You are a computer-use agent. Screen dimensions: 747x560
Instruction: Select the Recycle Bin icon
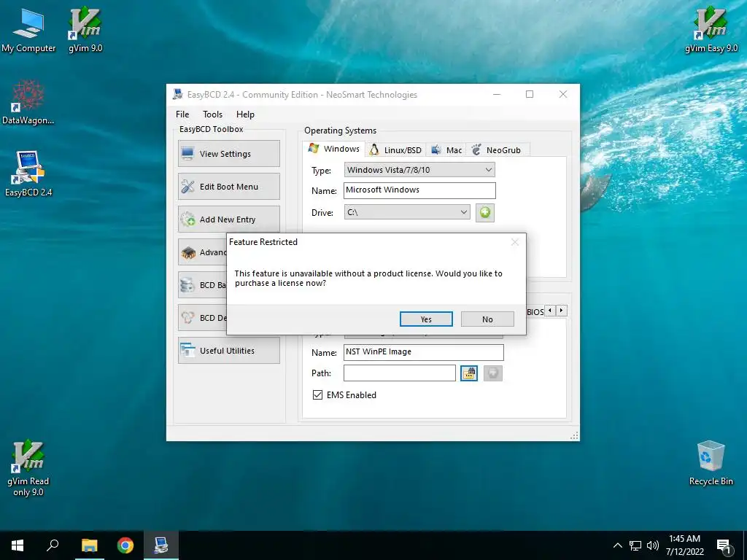pyautogui.click(x=711, y=463)
